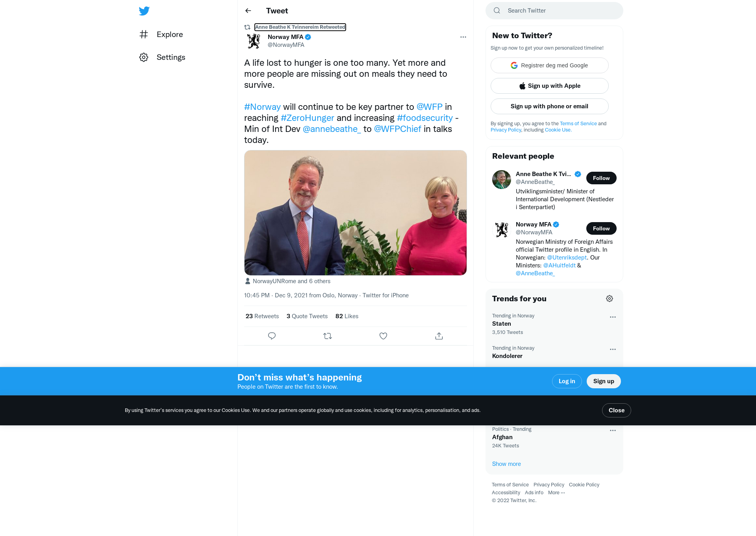Go back using the arrow icon

(x=248, y=11)
